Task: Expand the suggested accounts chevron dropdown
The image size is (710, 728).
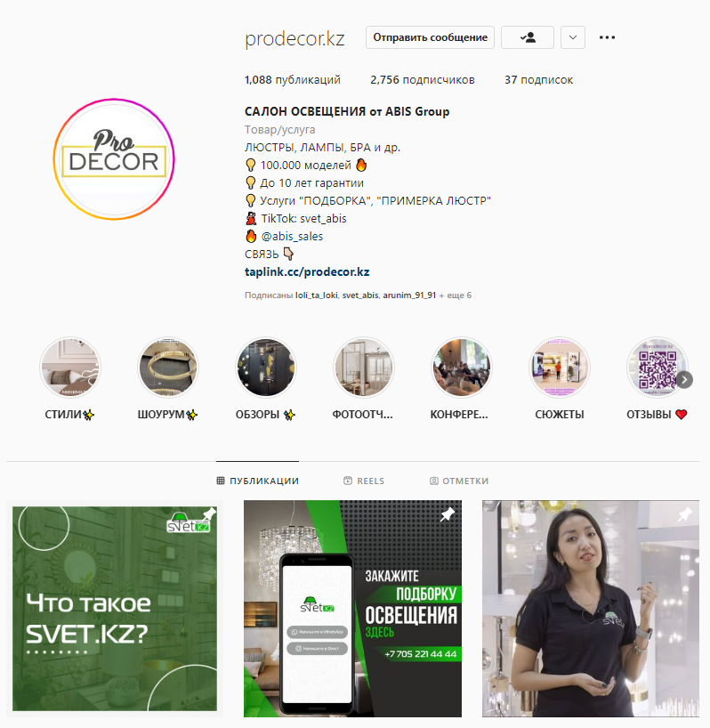Action: (573, 37)
